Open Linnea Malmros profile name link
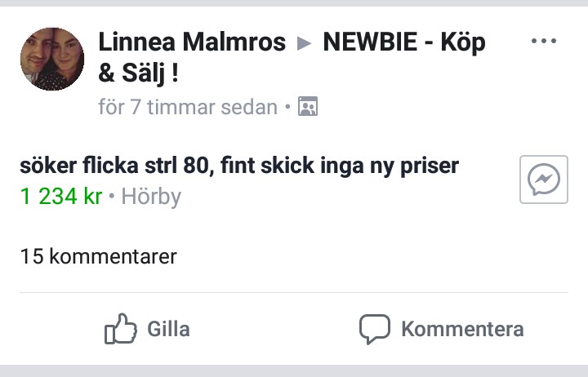This screenshot has width=588, height=377. point(192,42)
